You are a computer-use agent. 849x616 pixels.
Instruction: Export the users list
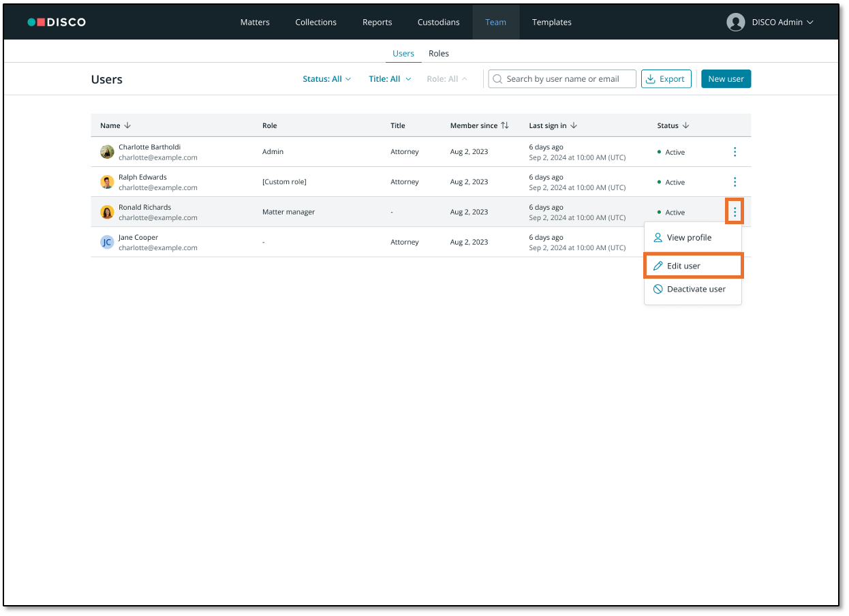pyautogui.click(x=666, y=79)
